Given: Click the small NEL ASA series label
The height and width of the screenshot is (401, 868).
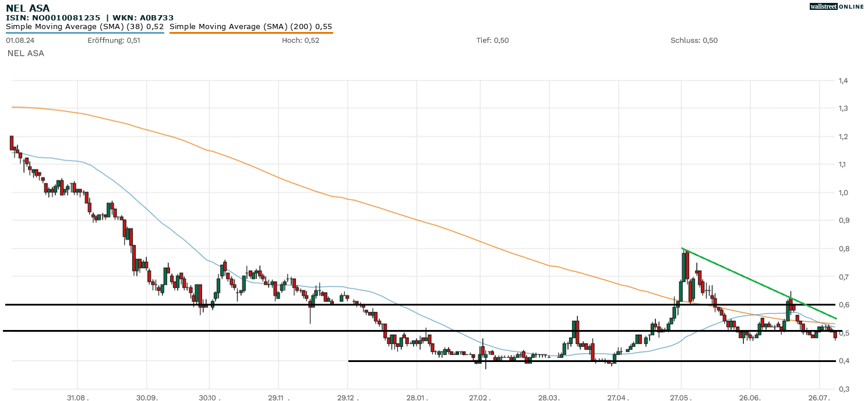Looking at the screenshot, I should coord(26,53).
